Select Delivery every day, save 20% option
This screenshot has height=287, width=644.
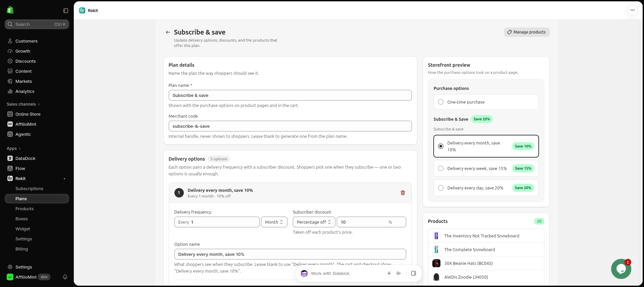coord(486,188)
